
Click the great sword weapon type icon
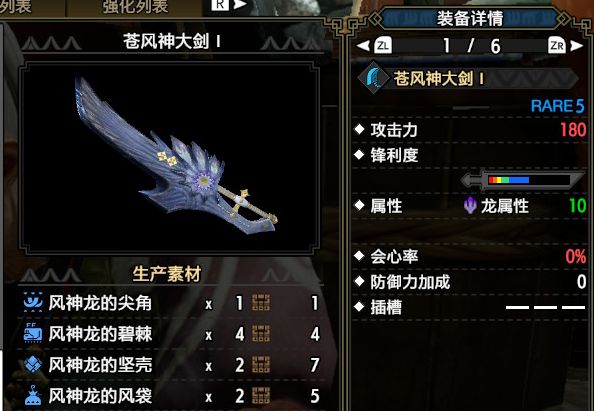373,78
